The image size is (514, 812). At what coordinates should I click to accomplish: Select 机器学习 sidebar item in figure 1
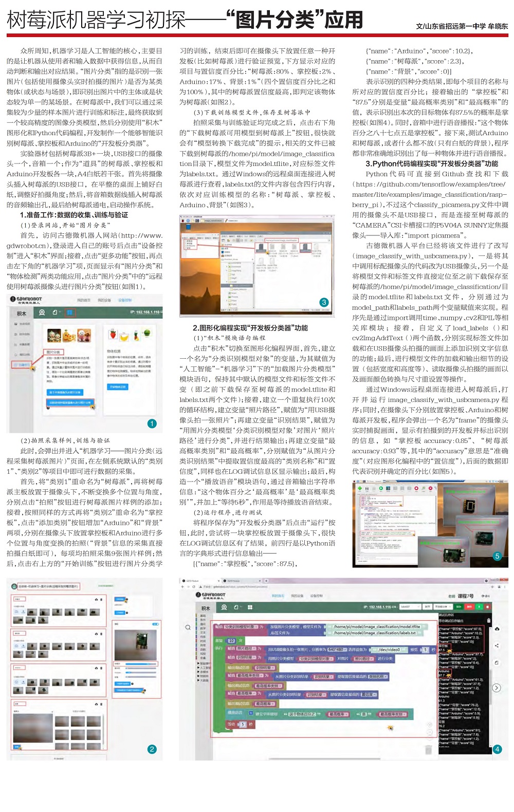[x=21, y=364]
